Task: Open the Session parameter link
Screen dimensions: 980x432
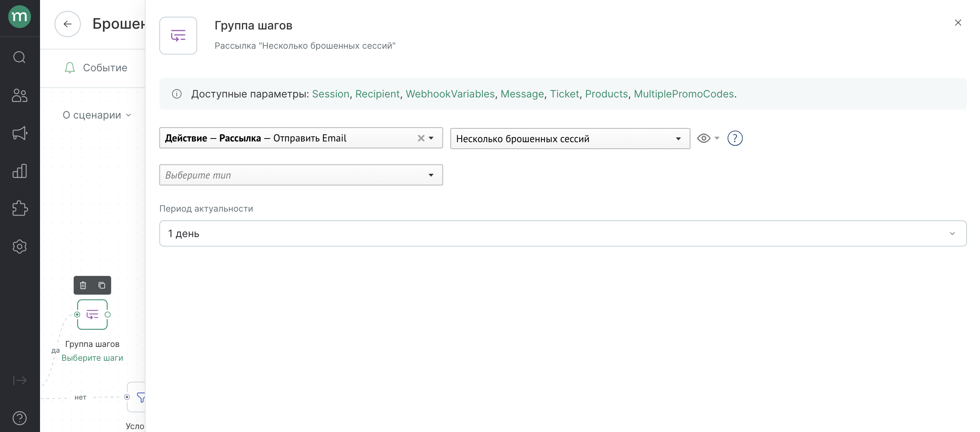Action: click(331, 94)
